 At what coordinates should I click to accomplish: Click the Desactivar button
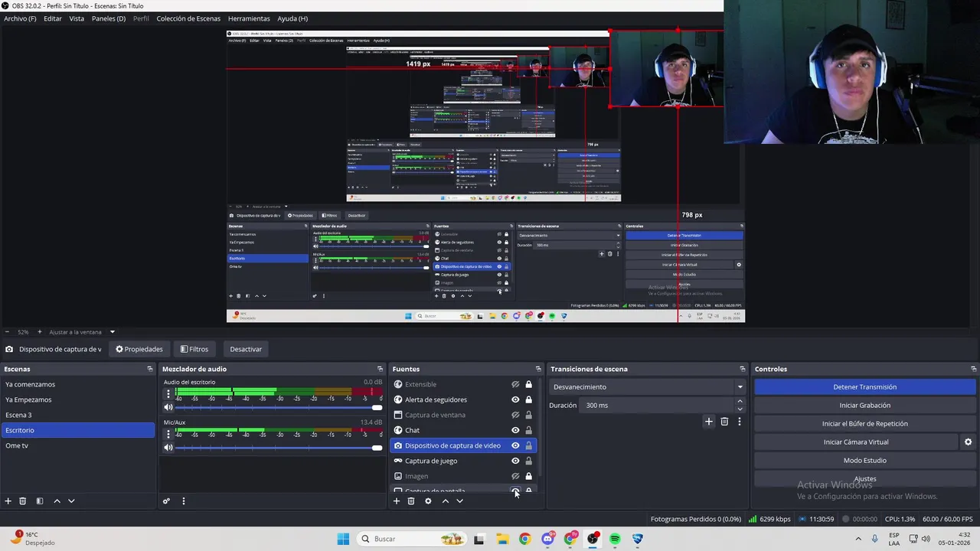click(x=246, y=349)
